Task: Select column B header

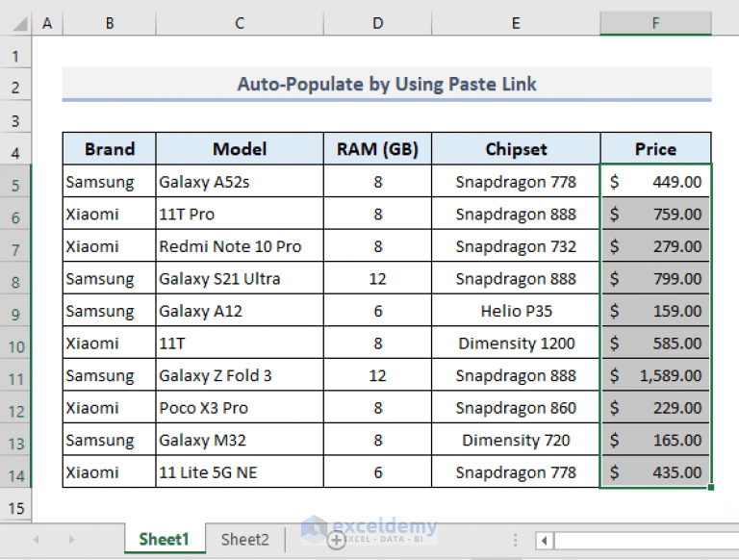Action: coord(110,23)
